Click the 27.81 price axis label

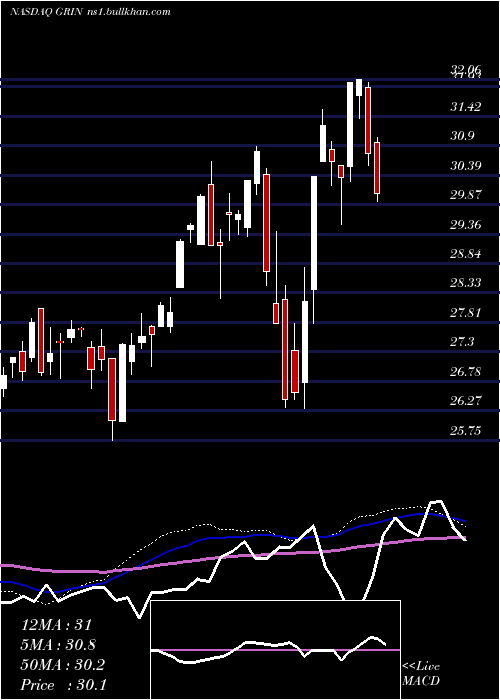(466, 312)
